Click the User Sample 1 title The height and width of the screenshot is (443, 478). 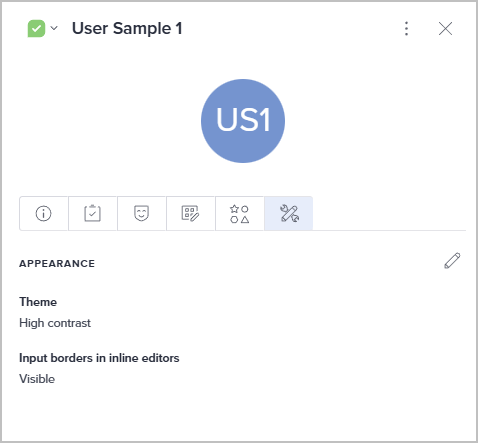point(127,28)
